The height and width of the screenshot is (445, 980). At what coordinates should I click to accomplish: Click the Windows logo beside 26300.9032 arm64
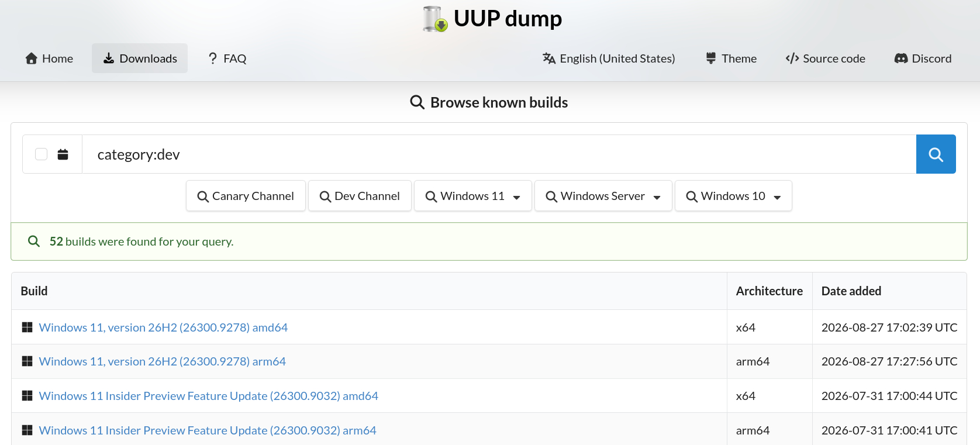[x=27, y=430]
